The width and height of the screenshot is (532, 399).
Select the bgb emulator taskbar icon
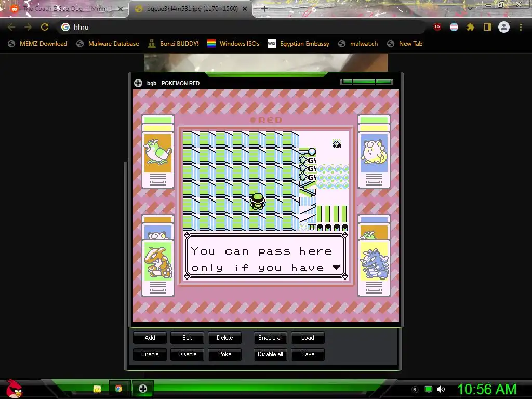tap(143, 389)
